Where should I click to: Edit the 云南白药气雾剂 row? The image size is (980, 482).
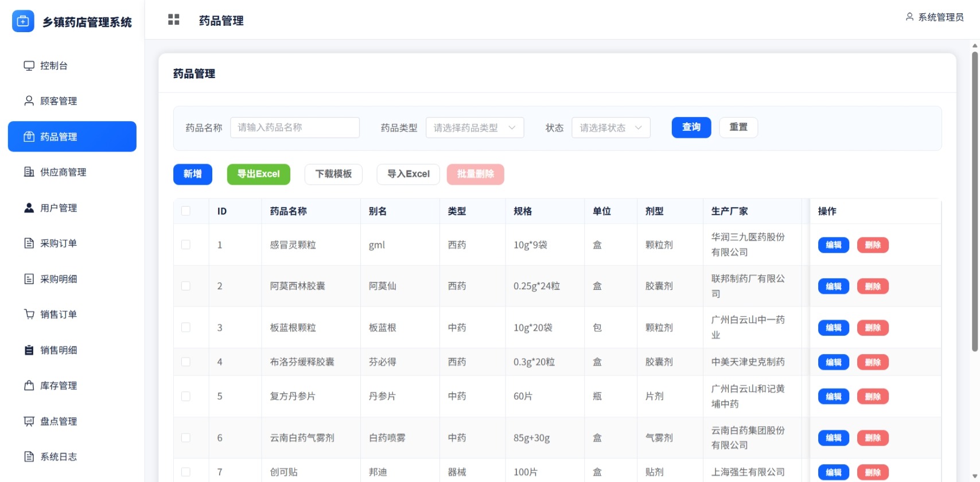(833, 438)
